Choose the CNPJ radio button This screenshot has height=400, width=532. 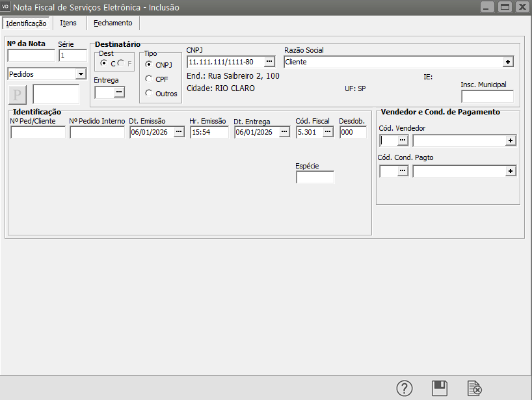click(x=149, y=64)
